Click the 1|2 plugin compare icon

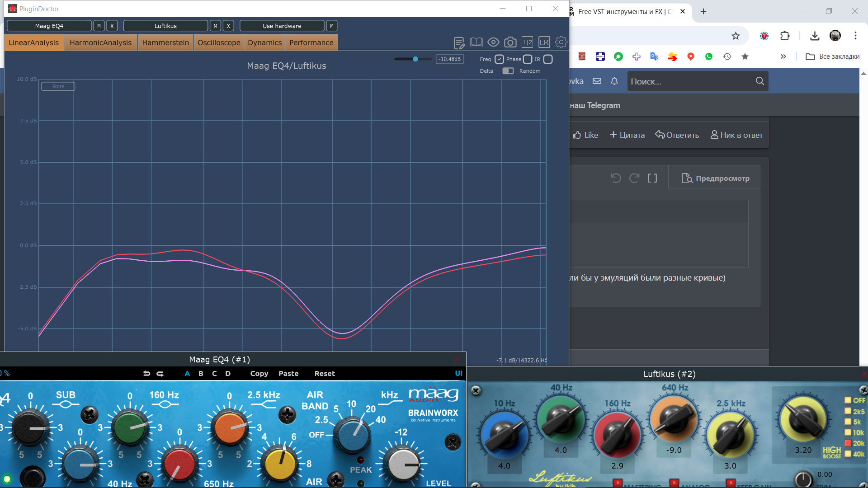(527, 42)
